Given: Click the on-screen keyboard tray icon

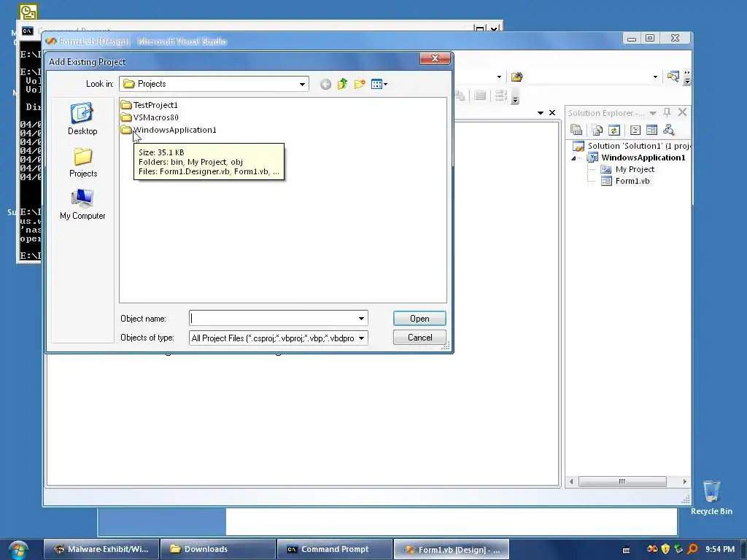Looking at the screenshot, I should (x=626, y=550).
